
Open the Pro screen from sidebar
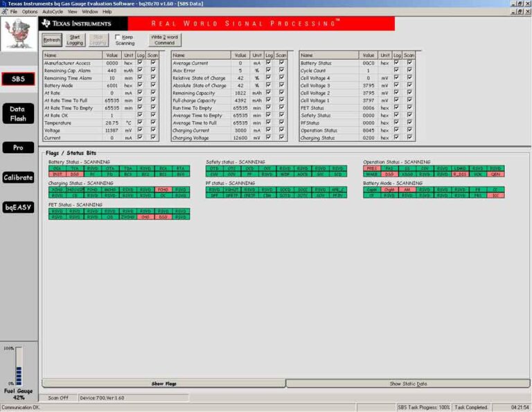pyautogui.click(x=17, y=147)
